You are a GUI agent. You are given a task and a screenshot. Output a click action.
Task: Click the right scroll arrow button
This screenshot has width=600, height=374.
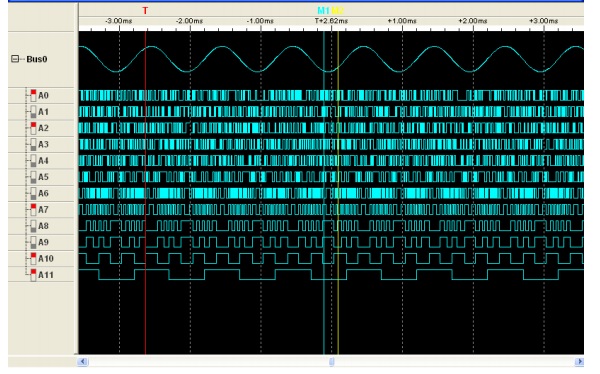tap(579, 361)
